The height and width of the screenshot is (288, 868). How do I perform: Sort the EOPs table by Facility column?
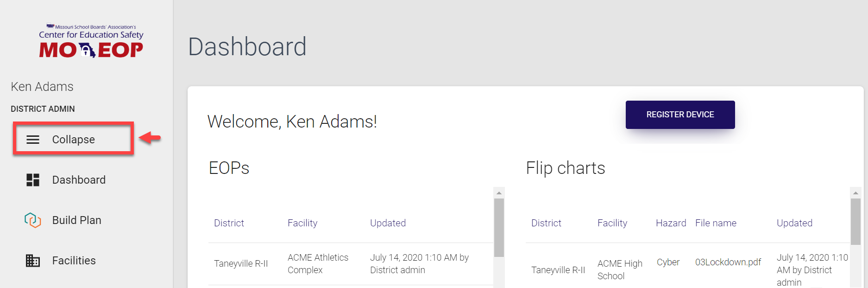(x=302, y=223)
